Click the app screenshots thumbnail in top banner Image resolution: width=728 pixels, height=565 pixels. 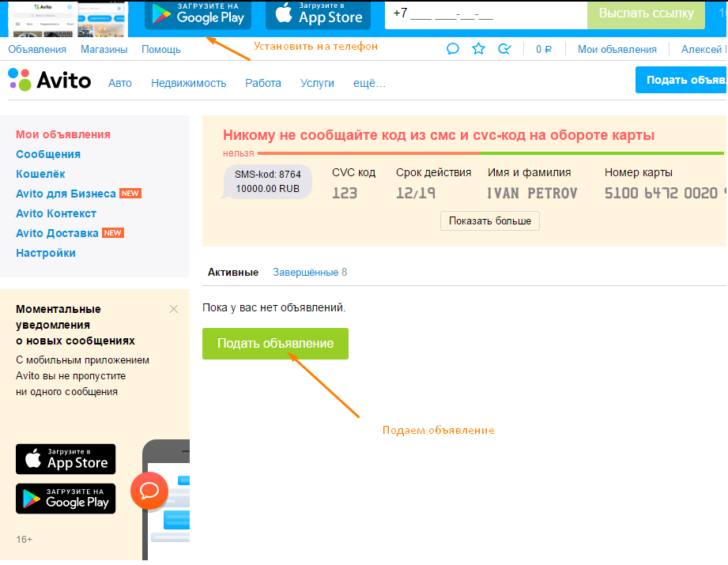point(68,19)
